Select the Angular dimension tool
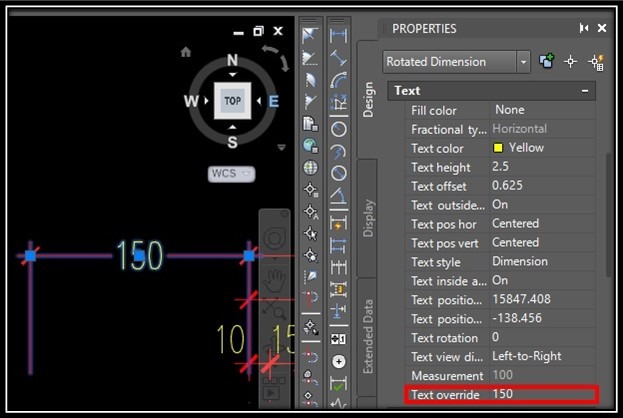Image resolution: width=623 pixels, height=418 pixels. 338,195
